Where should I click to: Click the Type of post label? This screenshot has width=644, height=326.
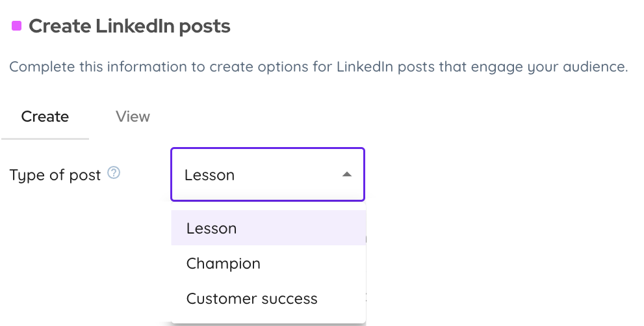click(55, 175)
